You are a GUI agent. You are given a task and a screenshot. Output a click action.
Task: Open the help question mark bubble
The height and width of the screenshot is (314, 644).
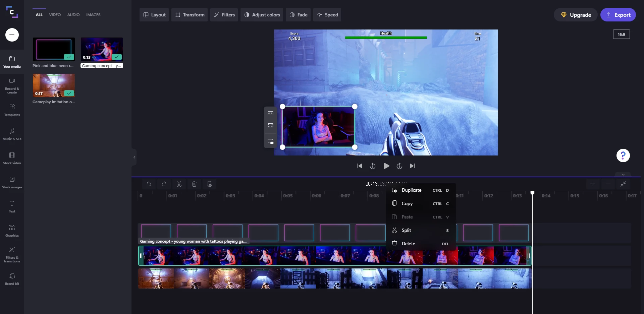click(x=623, y=155)
